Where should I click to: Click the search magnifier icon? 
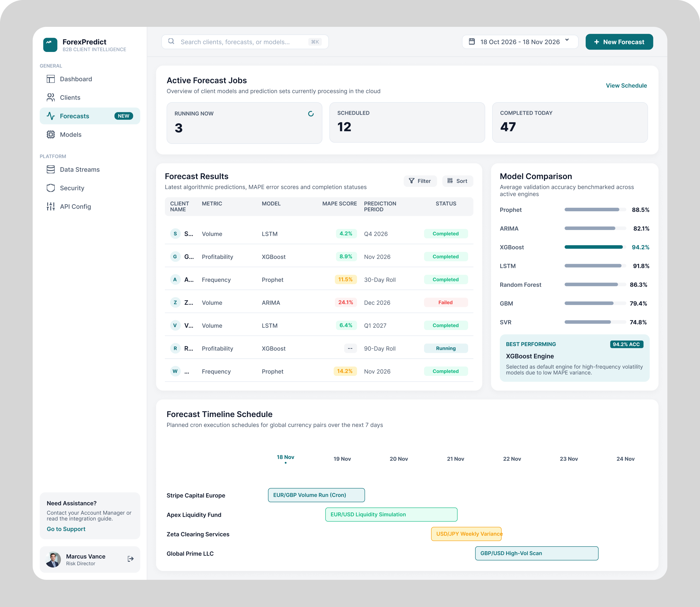coord(171,41)
